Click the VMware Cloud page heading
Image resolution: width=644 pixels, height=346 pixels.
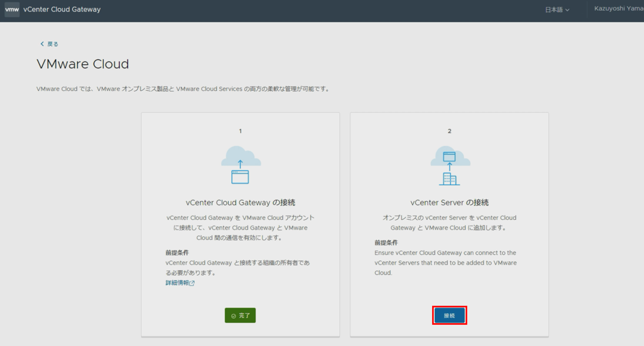pyautogui.click(x=83, y=64)
